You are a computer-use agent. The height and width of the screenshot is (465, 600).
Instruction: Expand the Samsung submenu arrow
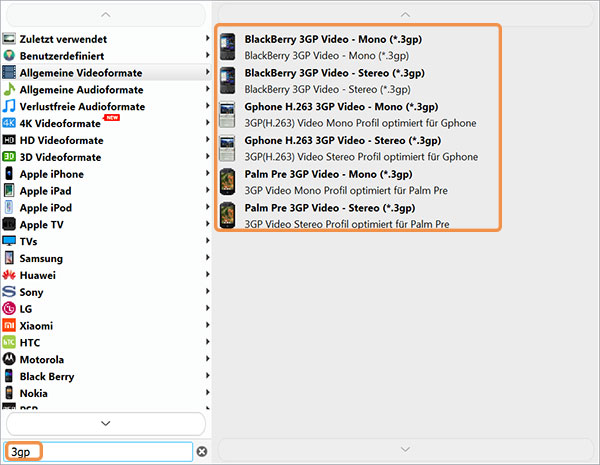click(207, 257)
